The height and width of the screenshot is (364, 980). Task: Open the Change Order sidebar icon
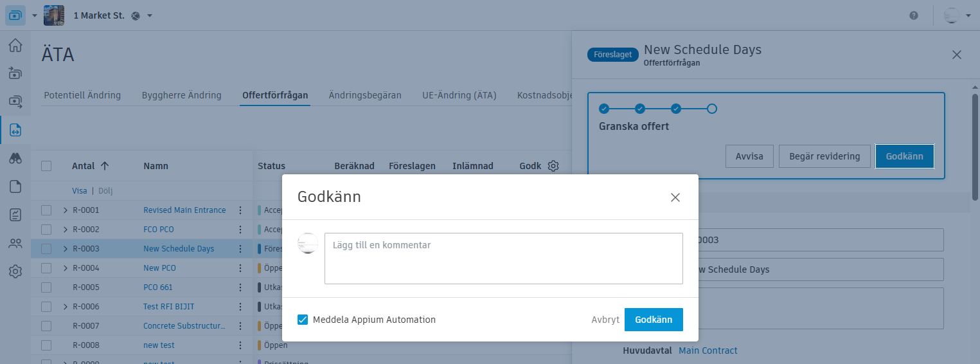pyautogui.click(x=15, y=131)
